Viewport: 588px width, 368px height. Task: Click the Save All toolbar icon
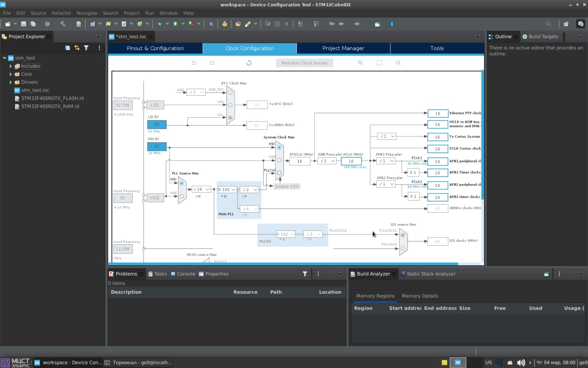[x=33, y=24]
